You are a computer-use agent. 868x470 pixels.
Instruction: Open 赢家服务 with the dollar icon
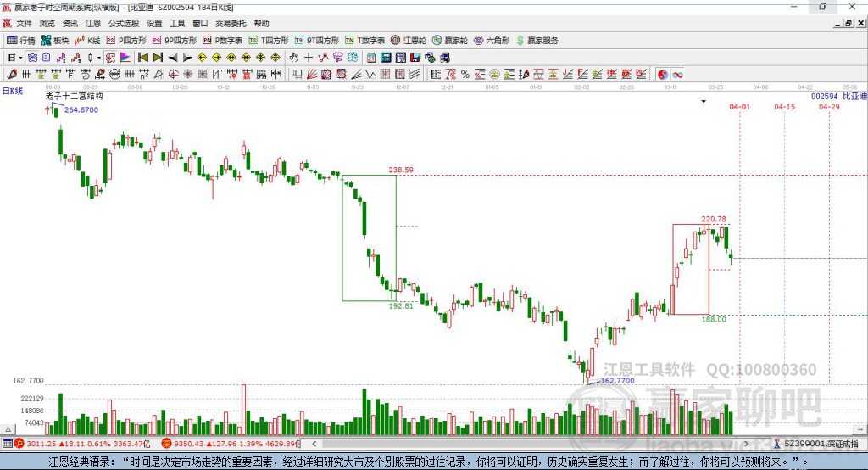point(537,41)
